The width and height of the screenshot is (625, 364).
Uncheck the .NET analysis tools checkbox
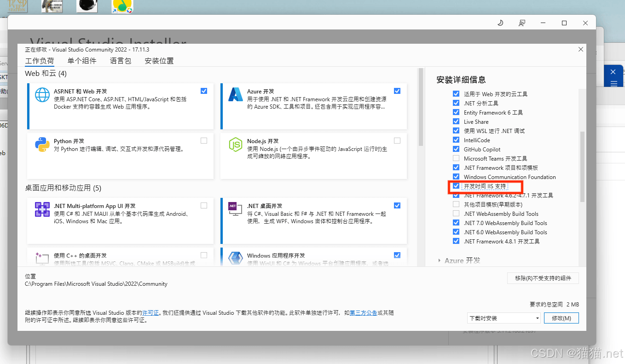click(x=456, y=103)
